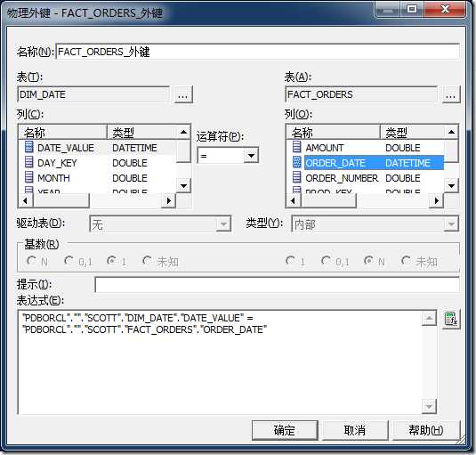The image size is (476, 455).
Task: Click the expression box scroll up arrow
Action: pos(429,318)
